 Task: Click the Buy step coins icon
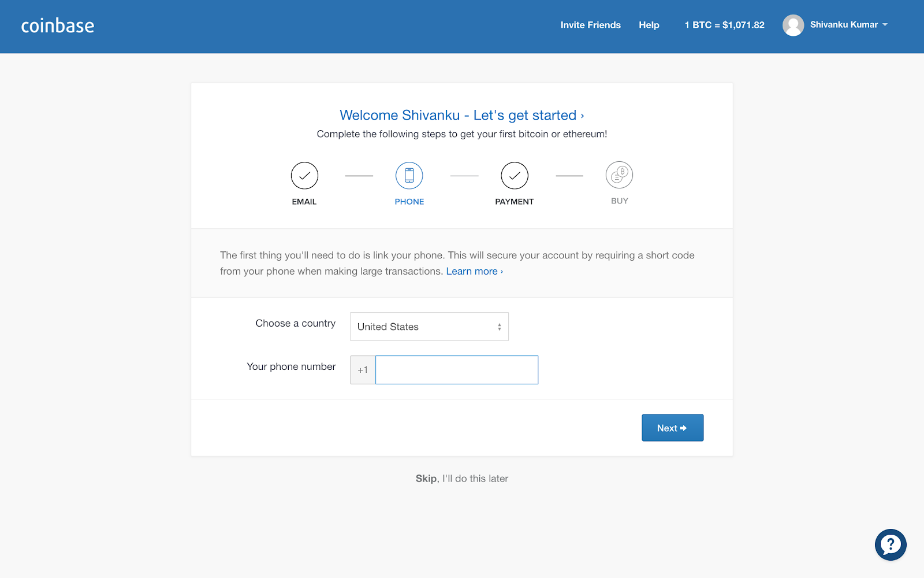(x=620, y=175)
